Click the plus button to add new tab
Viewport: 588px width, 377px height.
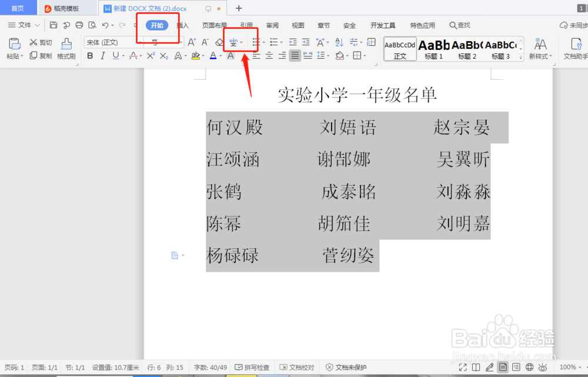pos(239,8)
